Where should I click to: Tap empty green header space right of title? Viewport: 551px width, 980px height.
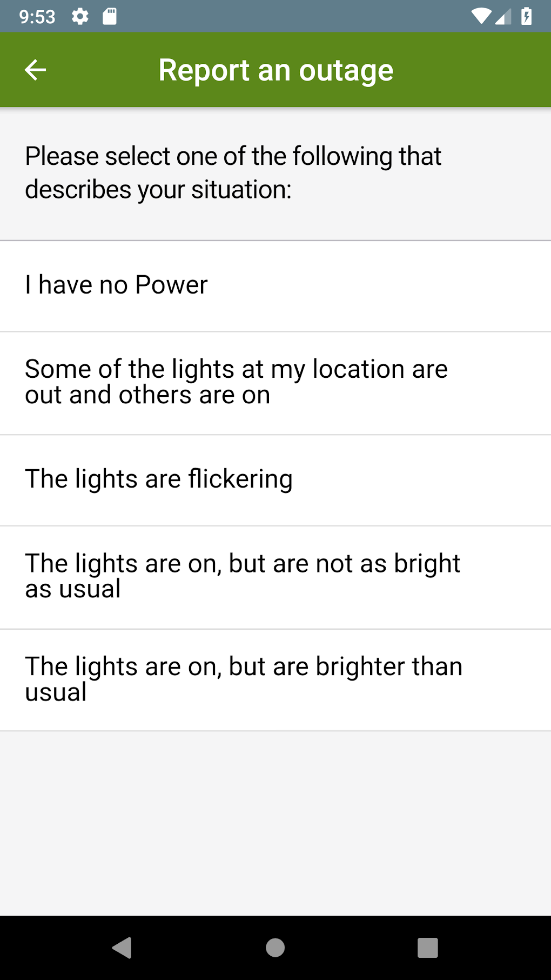[x=475, y=70]
